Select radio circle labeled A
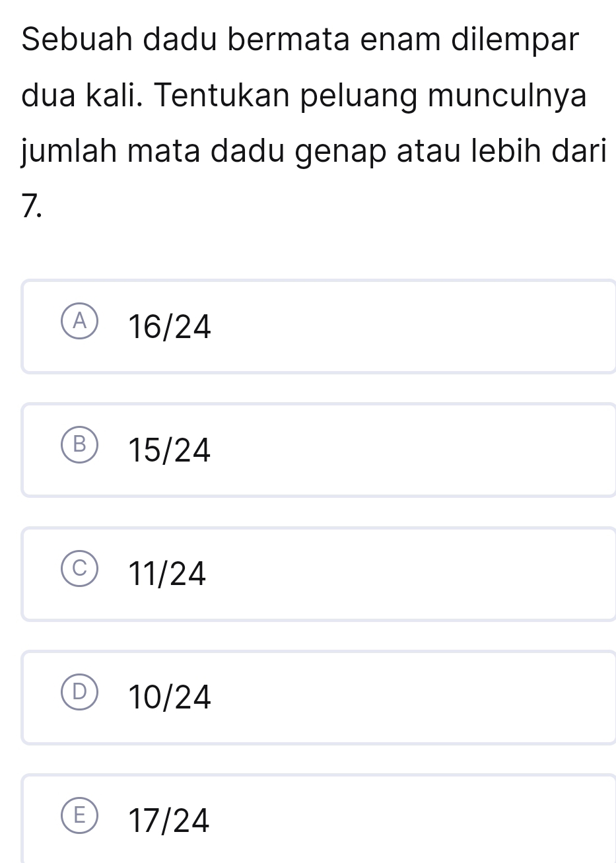 (79, 324)
